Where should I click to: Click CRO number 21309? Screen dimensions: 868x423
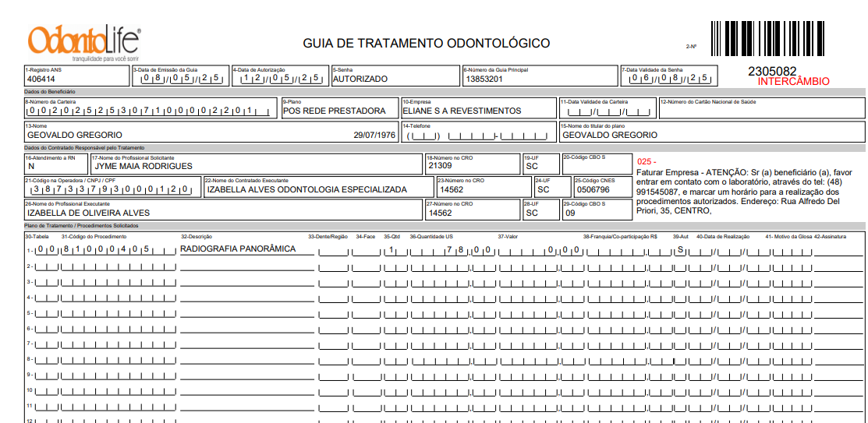click(x=440, y=166)
